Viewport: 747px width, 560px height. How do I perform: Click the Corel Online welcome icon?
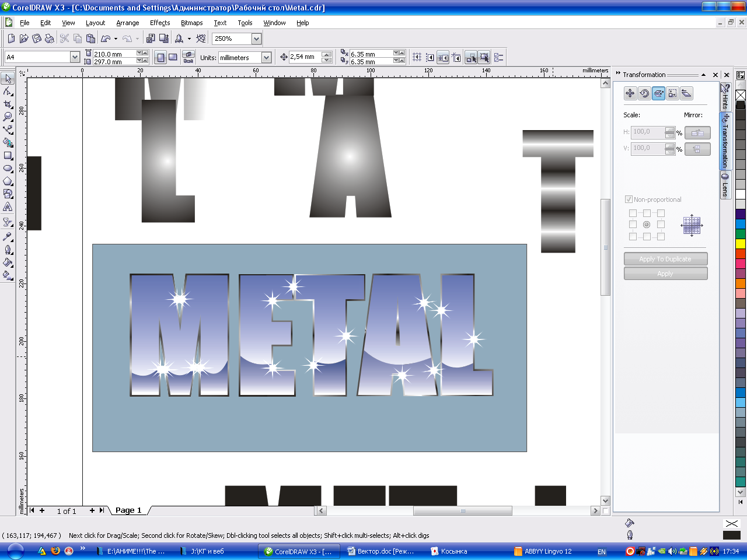click(201, 38)
